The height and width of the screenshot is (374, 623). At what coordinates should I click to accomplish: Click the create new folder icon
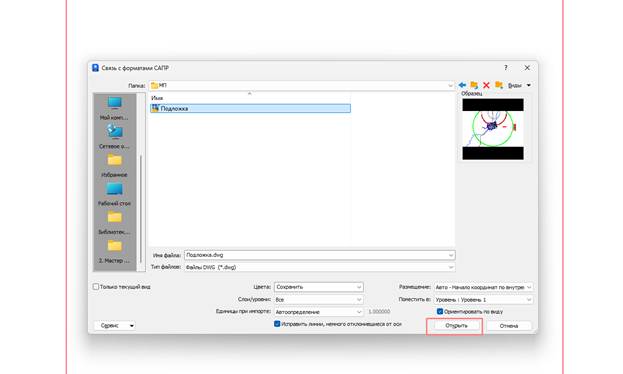[x=499, y=85]
